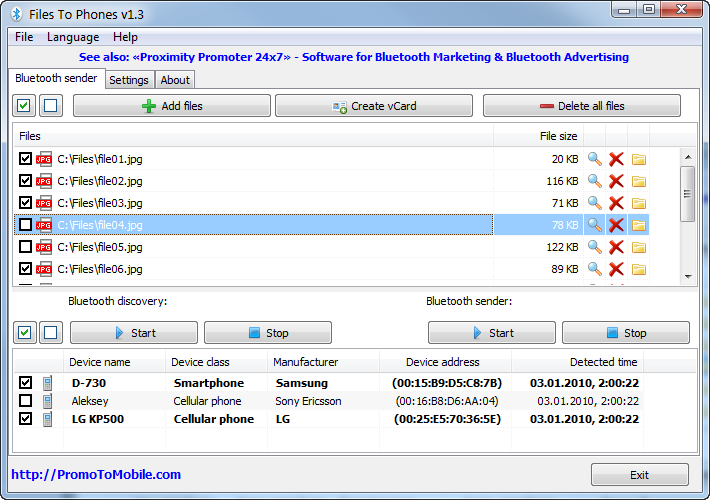Open the File menu

(24, 37)
